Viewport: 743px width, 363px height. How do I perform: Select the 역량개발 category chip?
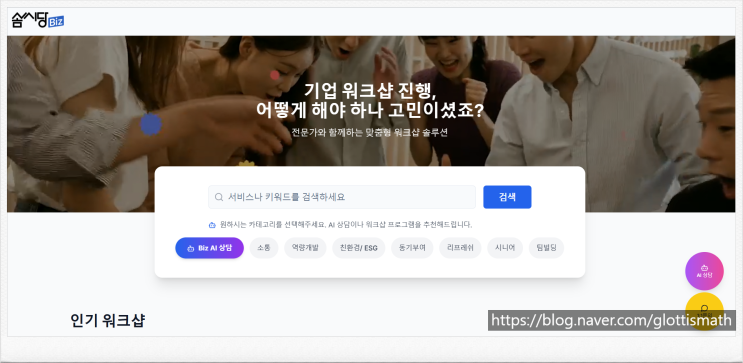pos(305,248)
